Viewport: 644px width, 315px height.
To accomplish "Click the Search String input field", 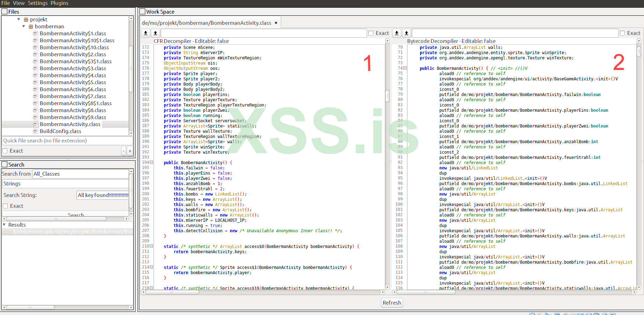I will (103, 195).
